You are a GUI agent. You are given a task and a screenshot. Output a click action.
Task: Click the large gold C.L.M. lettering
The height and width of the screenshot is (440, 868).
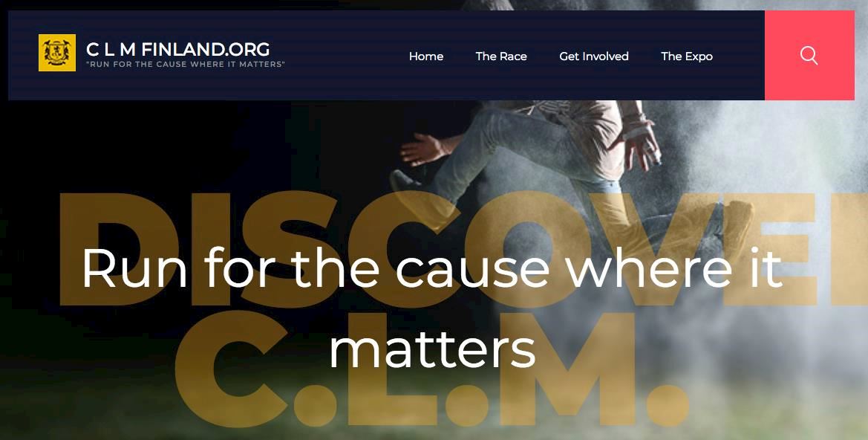tap(432, 367)
